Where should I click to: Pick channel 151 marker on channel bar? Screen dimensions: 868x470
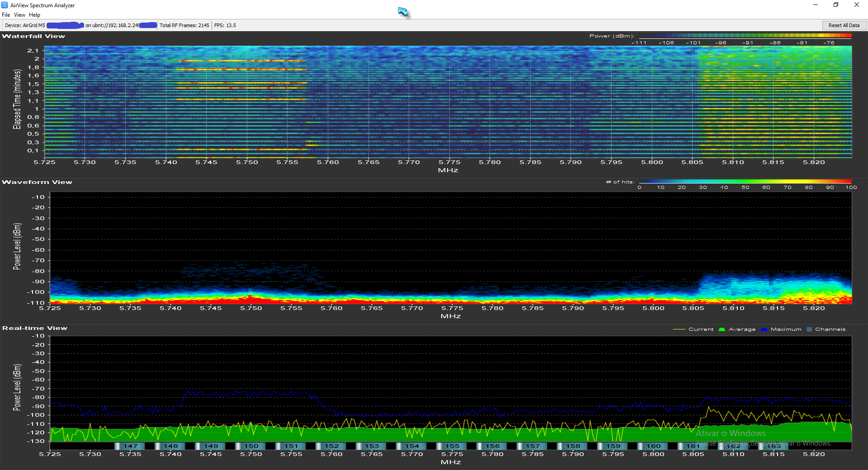tap(291, 446)
